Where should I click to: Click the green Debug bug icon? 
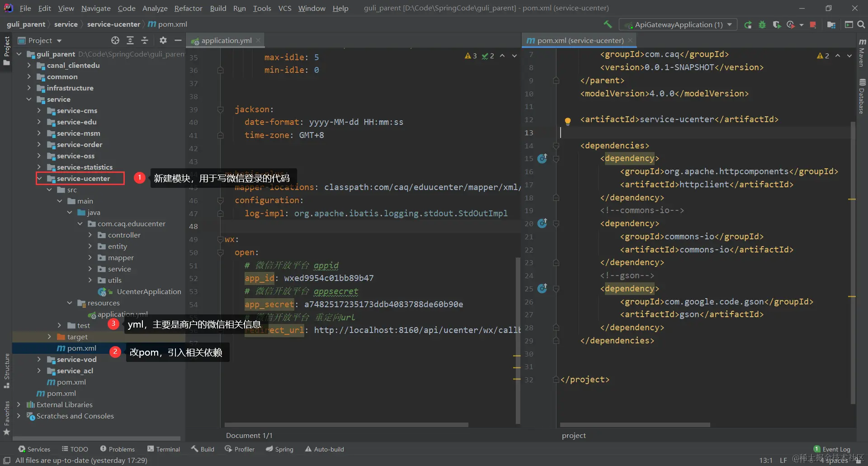tap(762, 25)
